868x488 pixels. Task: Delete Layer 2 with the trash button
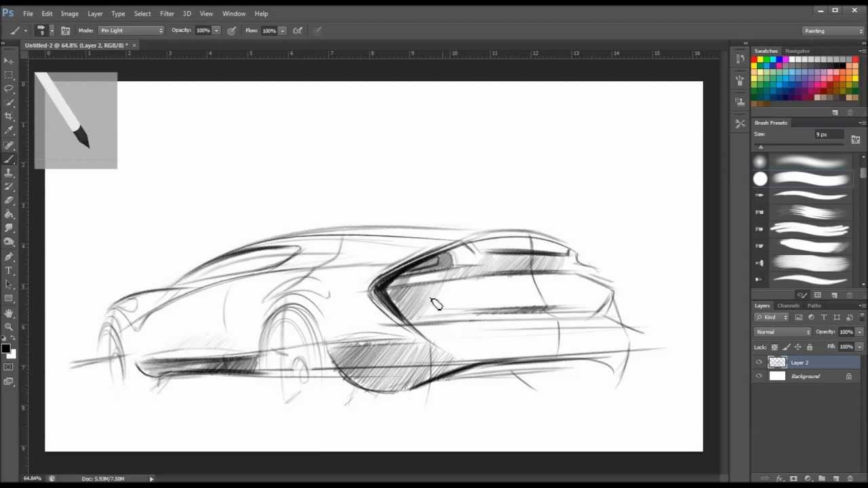pyautogui.click(x=848, y=479)
